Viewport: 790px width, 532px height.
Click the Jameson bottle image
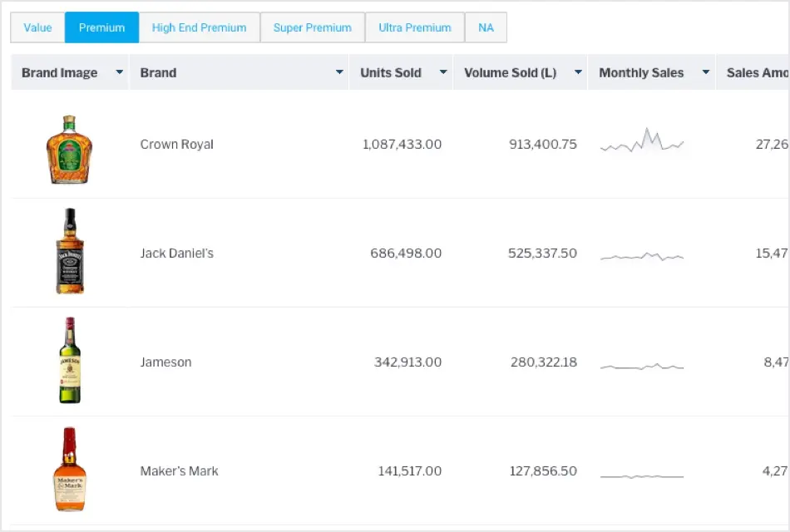click(x=70, y=361)
